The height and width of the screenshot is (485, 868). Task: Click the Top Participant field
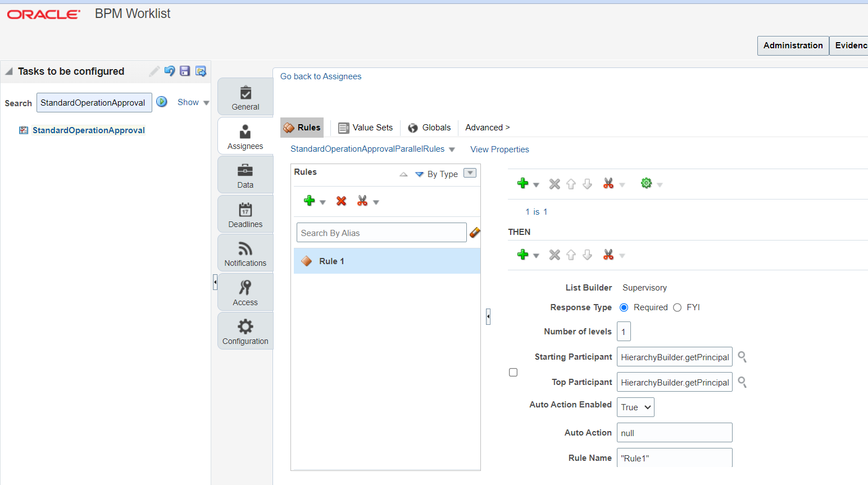click(675, 382)
